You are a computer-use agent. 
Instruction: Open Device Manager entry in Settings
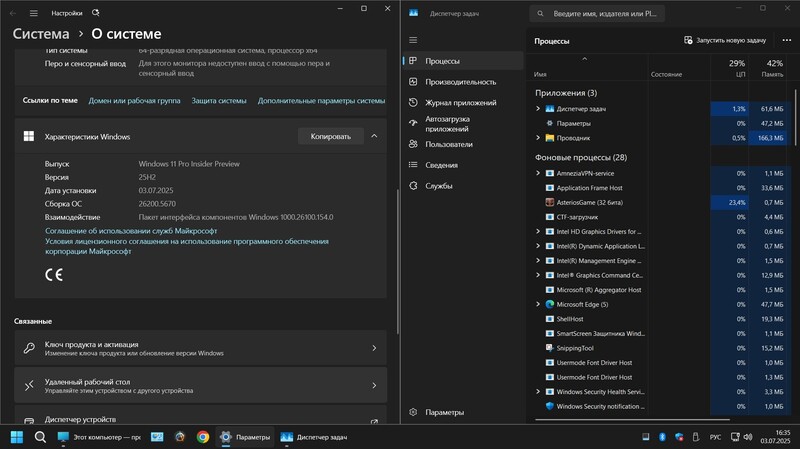click(x=201, y=415)
